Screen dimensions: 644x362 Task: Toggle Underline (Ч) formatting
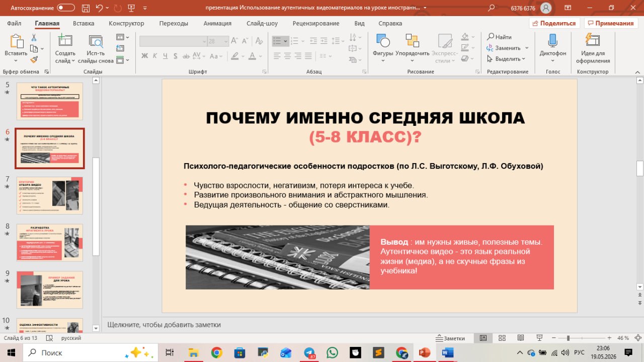click(x=166, y=55)
